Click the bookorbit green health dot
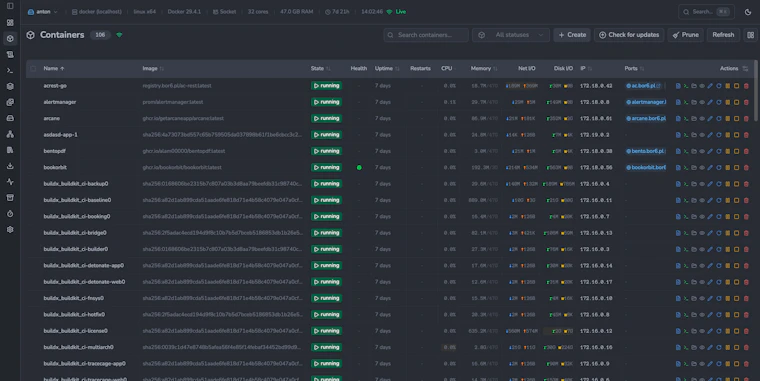The height and width of the screenshot is (381, 760). click(x=359, y=167)
